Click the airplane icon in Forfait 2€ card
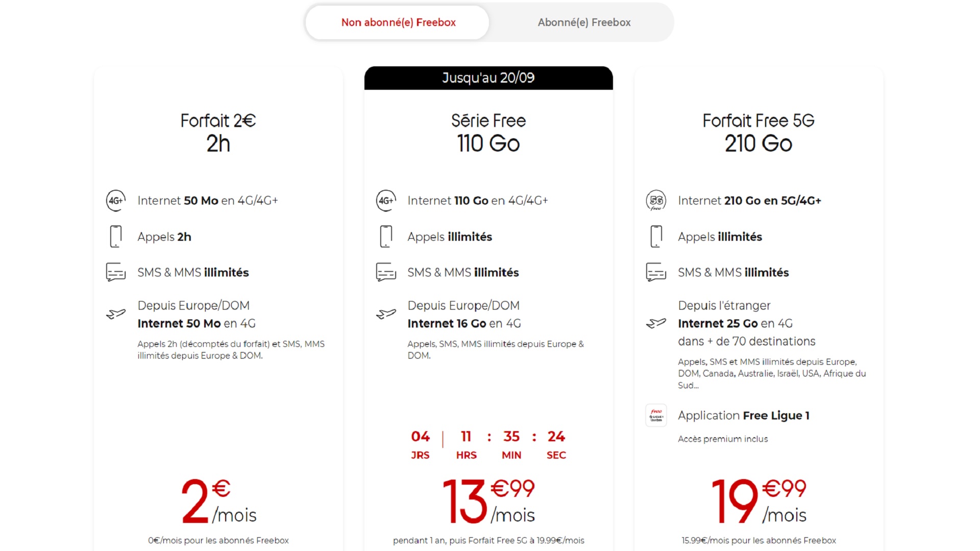980x551 pixels. tap(116, 314)
